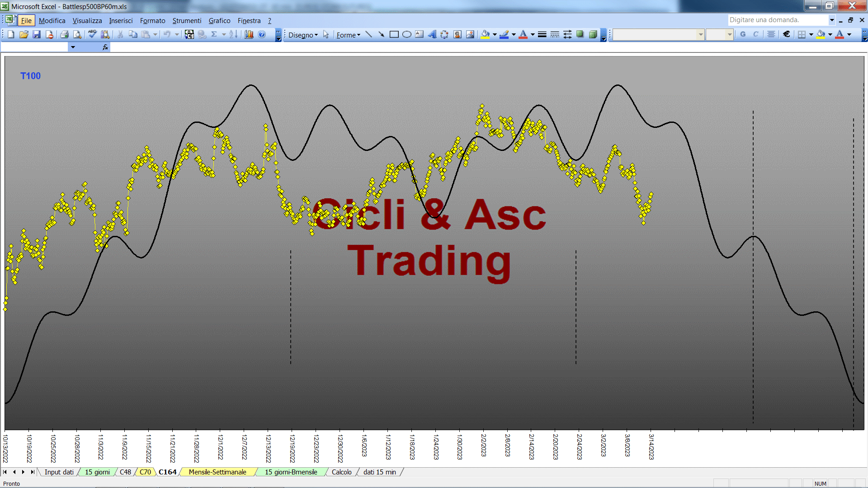The image size is (868, 488).
Task: Expand the AutoSum functions arrow
Action: coord(223,34)
